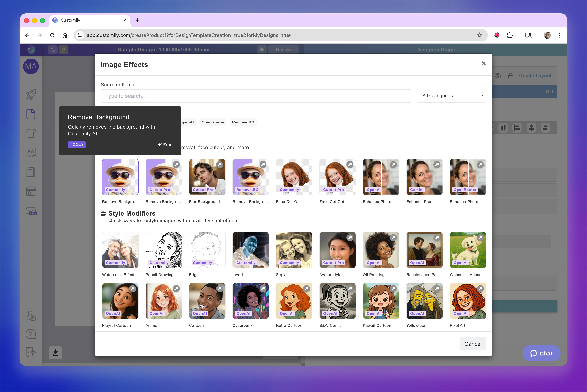Open help question-mark sidebar icon
The image size is (587, 392).
[31, 334]
